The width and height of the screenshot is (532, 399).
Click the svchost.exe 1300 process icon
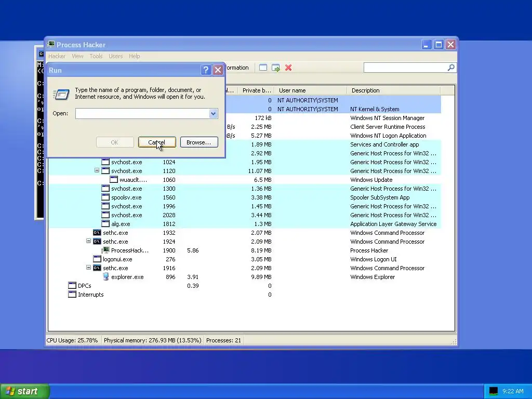(105, 189)
